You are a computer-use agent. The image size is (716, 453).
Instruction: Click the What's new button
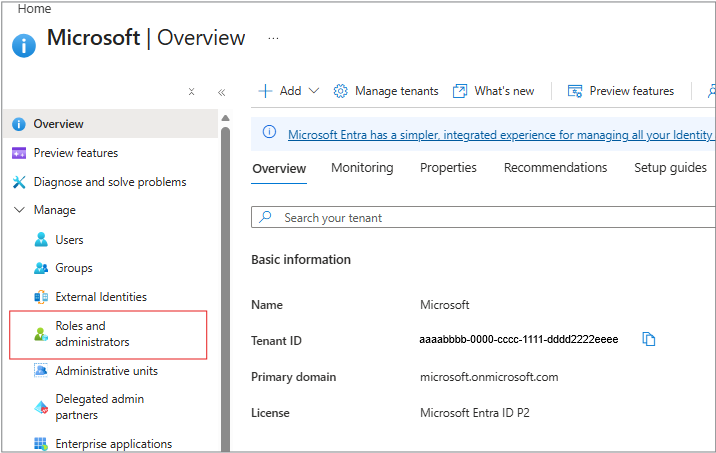[494, 91]
